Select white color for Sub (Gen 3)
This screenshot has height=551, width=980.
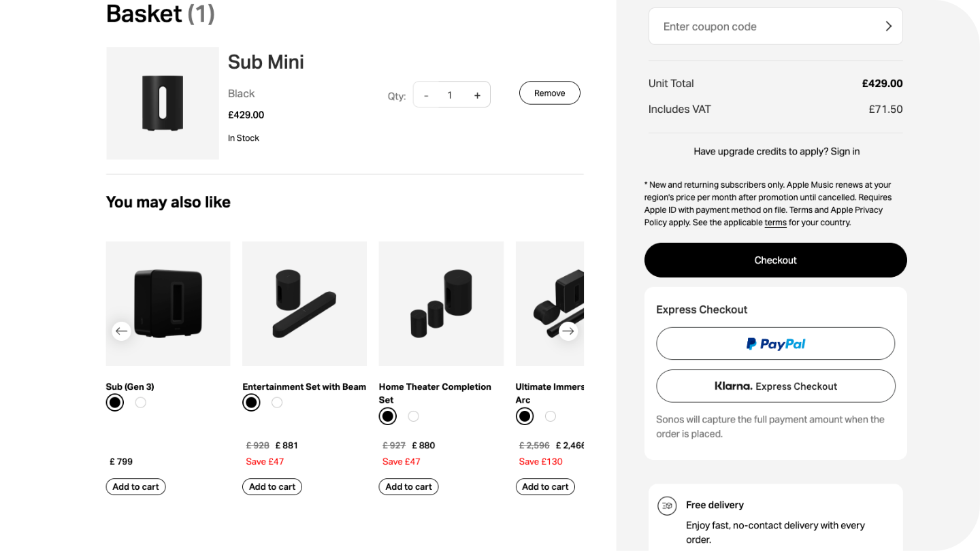click(141, 403)
